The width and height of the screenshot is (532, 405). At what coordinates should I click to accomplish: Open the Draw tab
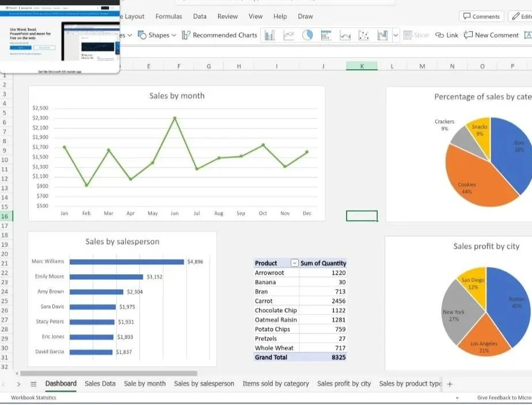pos(305,16)
